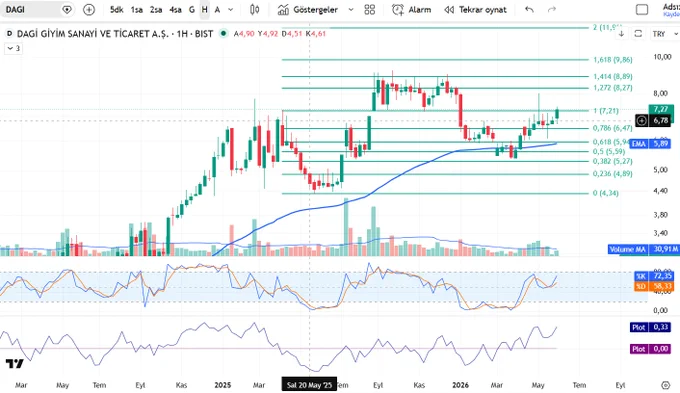This screenshot has height=393, width=680.
Task: Open chart settings gear in bottom-right corner
Action: point(666,385)
